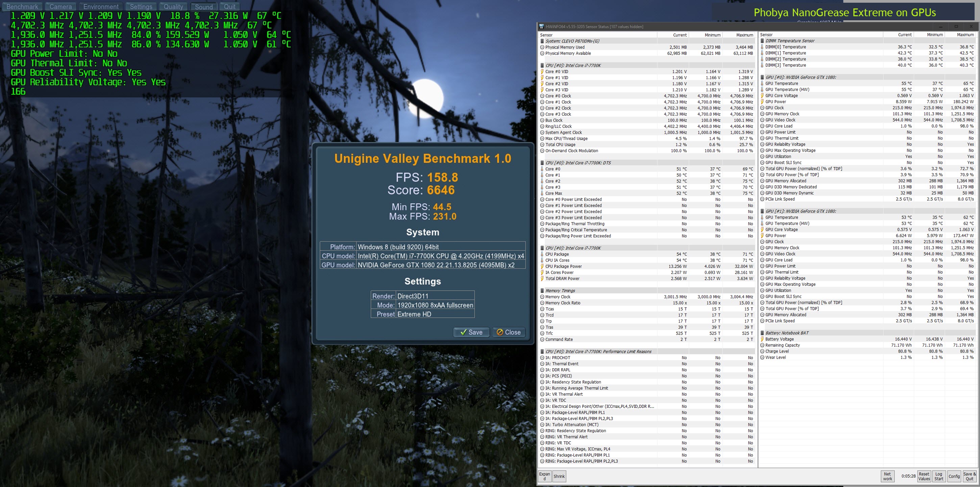Open the Quality menu tab
The image size is (980, 487).
173,6
